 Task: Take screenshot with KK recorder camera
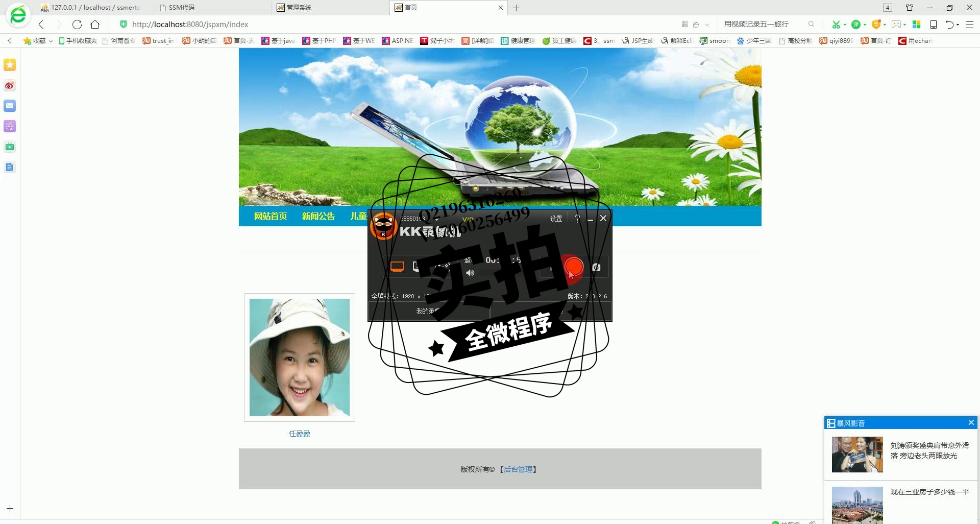click(x=596, y=267)
